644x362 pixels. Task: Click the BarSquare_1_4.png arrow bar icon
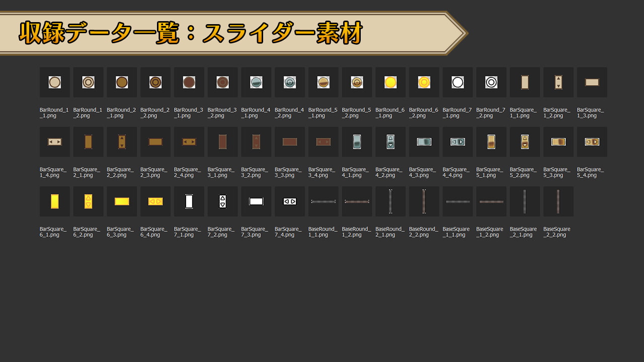click(54, 142)
